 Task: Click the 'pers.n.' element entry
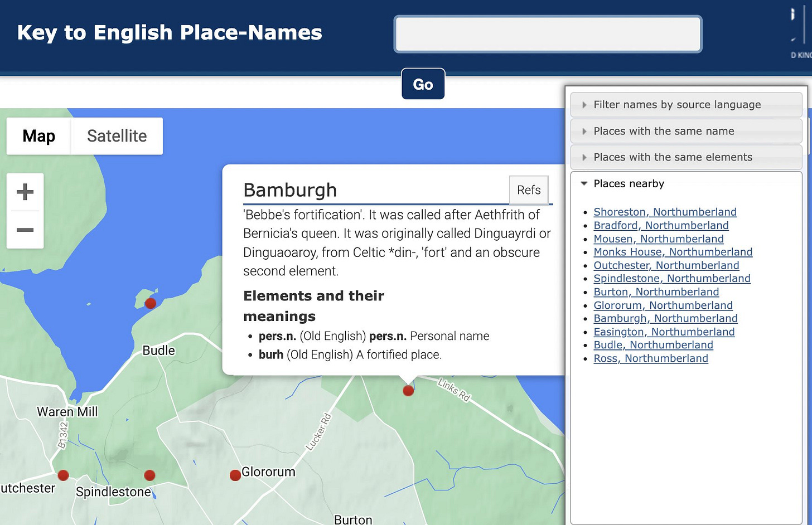[x=374, y=336]
